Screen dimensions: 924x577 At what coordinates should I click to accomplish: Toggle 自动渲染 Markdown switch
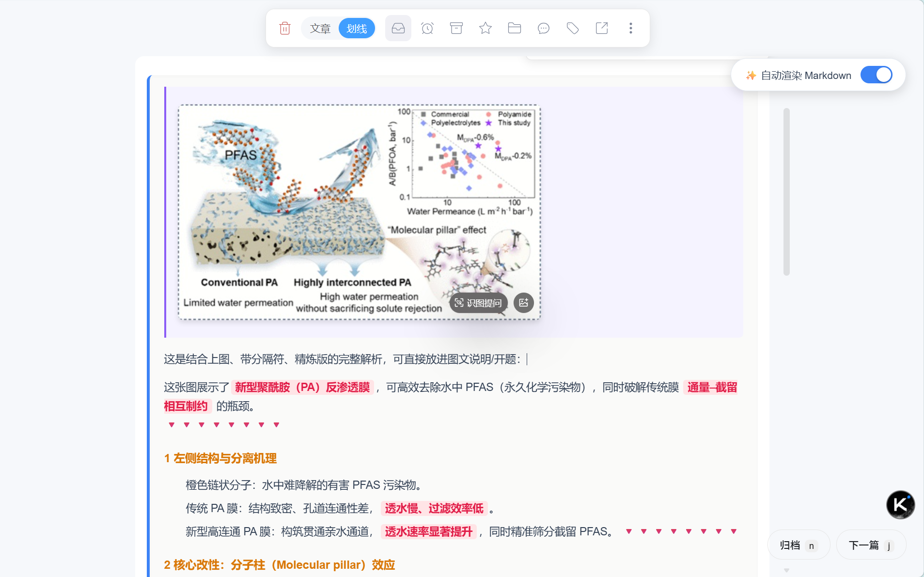point(876,75)
